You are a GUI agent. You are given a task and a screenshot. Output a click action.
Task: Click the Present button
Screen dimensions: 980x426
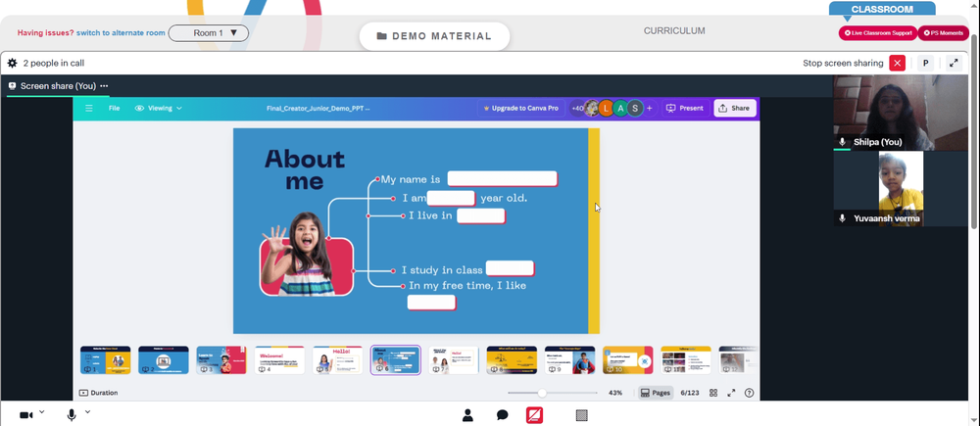coord(685,108)
